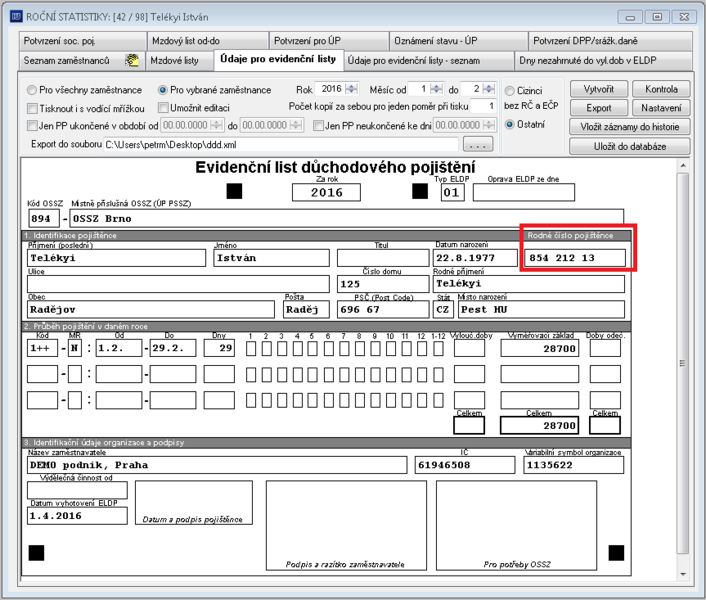Click Počet kopií za sebou field
706x600 pixels.
483,106
